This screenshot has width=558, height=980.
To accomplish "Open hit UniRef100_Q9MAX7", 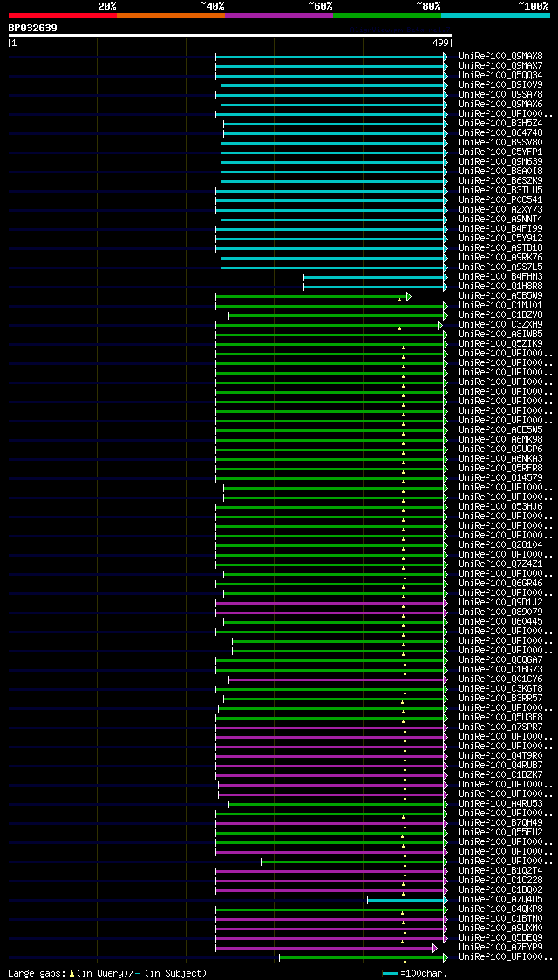I will pos(500,65).
